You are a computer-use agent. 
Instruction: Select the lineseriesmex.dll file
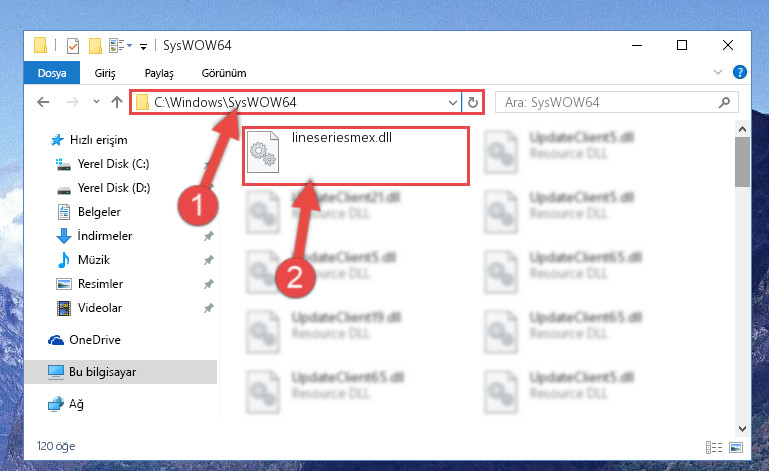(356, 156)
